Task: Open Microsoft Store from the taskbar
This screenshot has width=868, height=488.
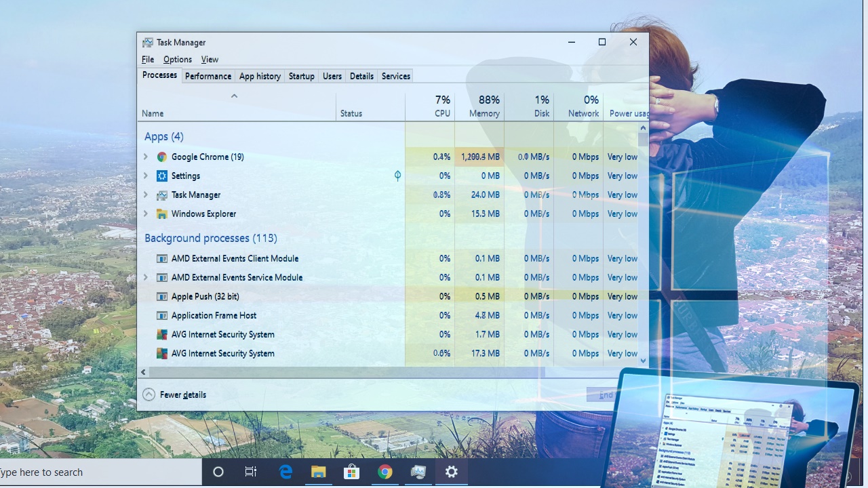Action: point(351,472)
